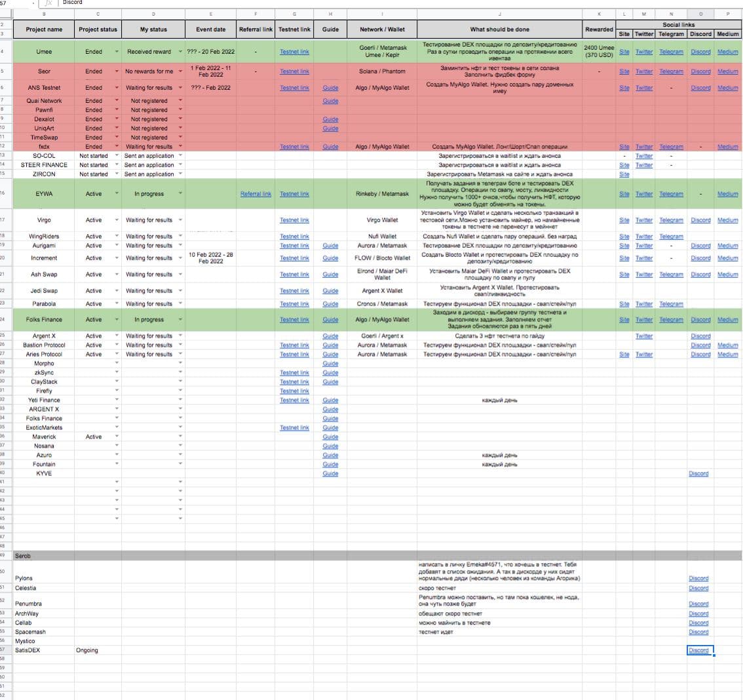Open ZIRCON Site link

(x=624, y=174)
